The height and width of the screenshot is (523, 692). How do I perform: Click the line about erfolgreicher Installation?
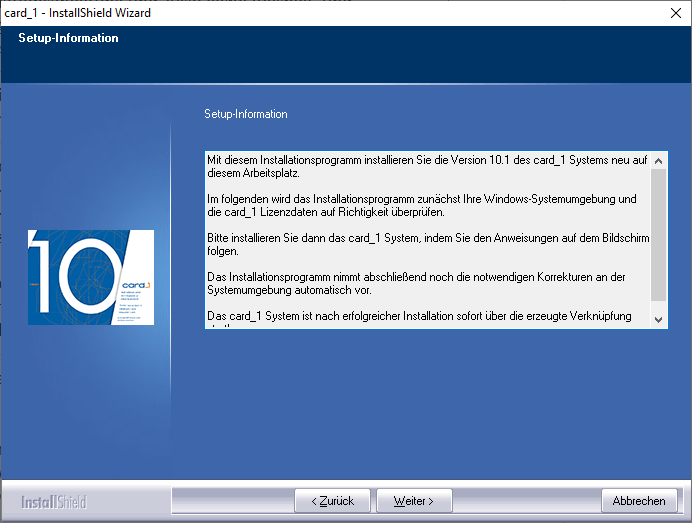419,316
